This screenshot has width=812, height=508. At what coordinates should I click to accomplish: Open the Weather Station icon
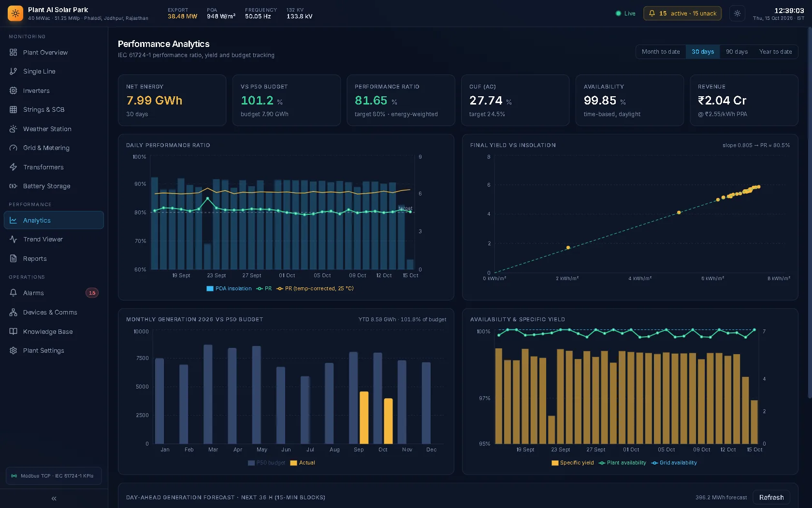13,129
